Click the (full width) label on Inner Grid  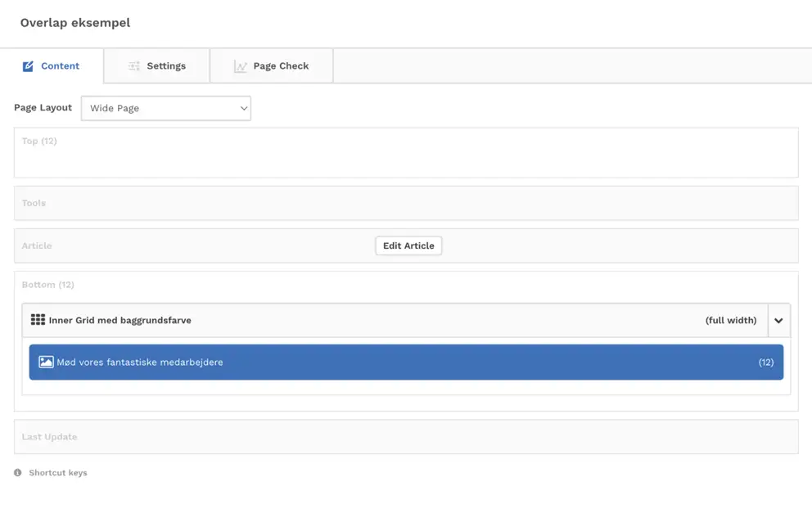(x=730, y=320)
